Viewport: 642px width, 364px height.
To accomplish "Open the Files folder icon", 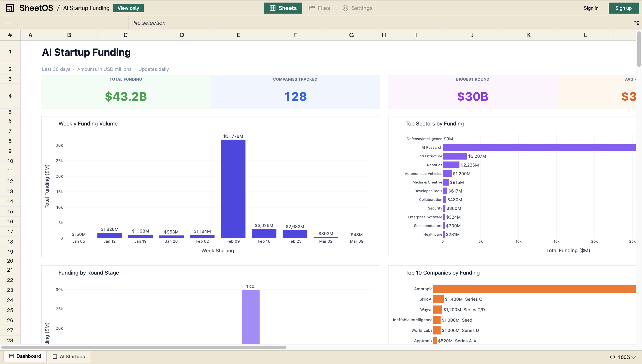I will [x=312, y=8].
